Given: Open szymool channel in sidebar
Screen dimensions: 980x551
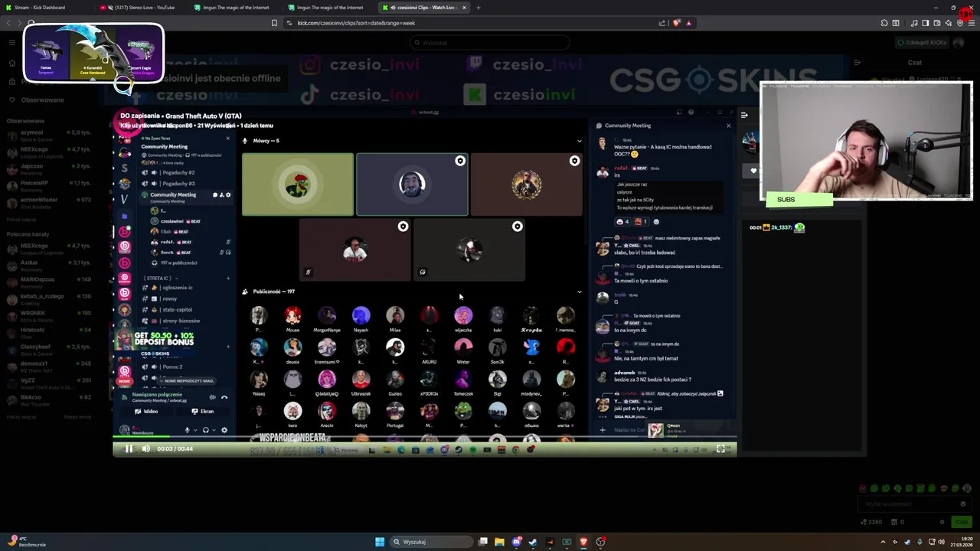Looking at the screenshot, I should [x=50, y=134].
